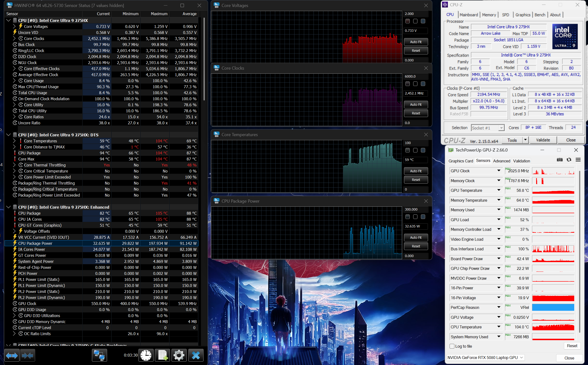The image size is (588, 365).
Task: Toggle the third checkbox in Core Temperatures graph
Action: point(423,150)
